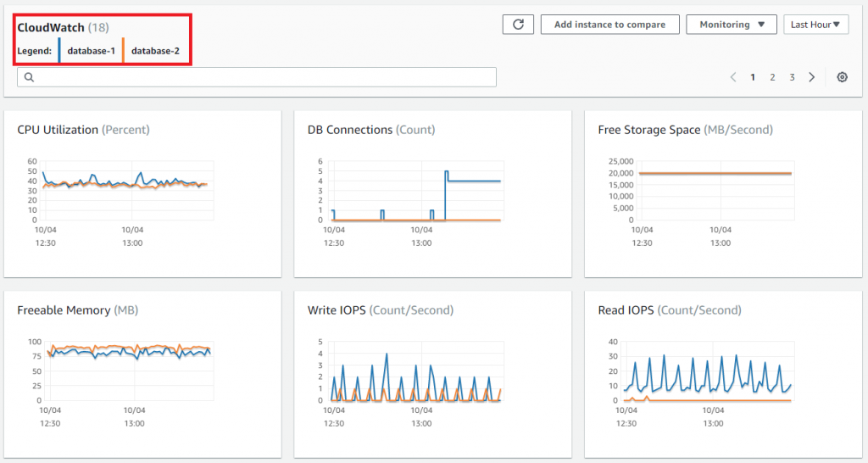Click the orange database-2 legend color bar

point(124,50)
